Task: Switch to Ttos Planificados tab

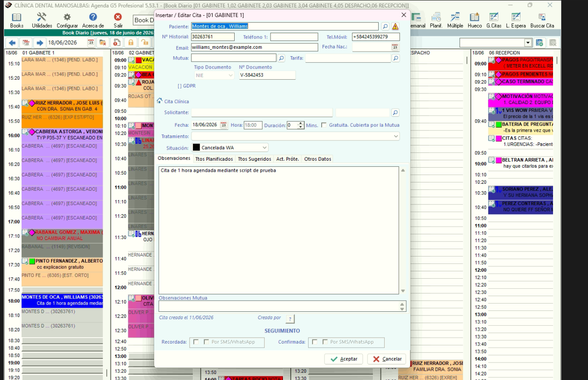Action: (214, 159)
